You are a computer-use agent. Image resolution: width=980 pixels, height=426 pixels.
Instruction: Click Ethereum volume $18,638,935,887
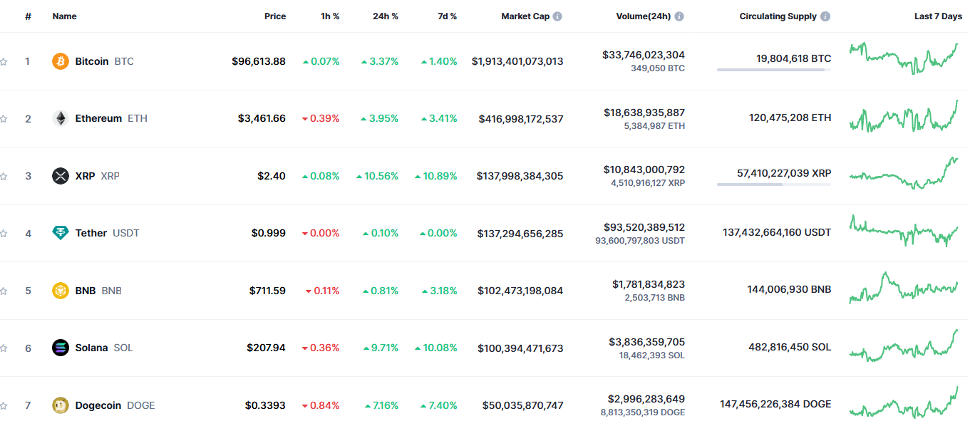[644, 113]
